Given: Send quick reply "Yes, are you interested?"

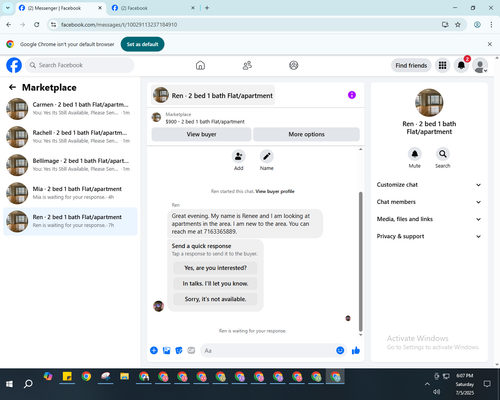Looking at the screenshot, I should (x=215, y=268).
